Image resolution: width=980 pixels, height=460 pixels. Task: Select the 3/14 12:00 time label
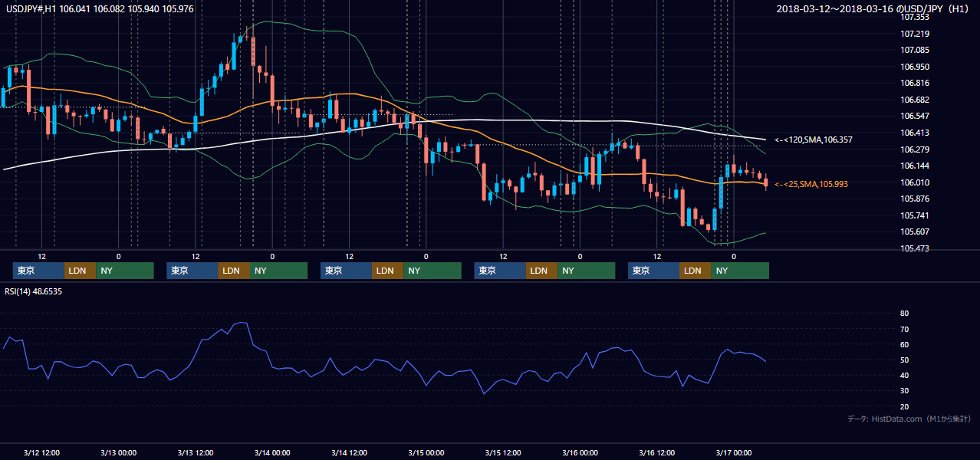pyautogui.click(x=349, y=452)
